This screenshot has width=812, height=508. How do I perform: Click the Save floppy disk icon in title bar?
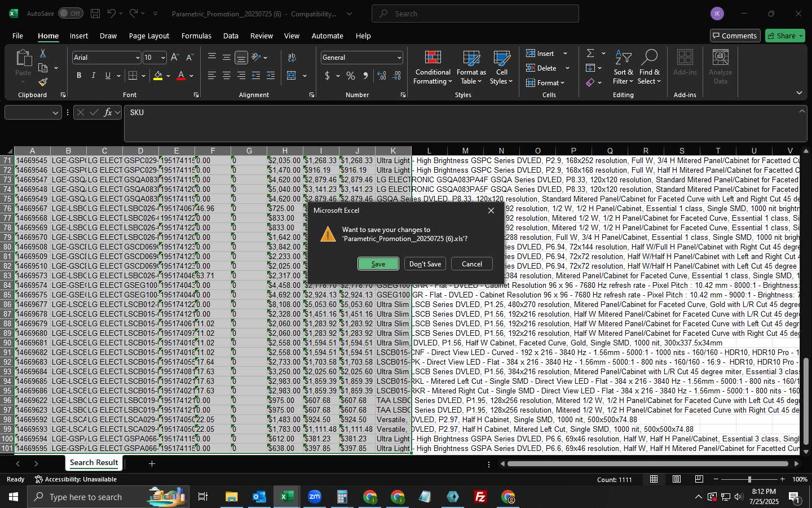95,14
